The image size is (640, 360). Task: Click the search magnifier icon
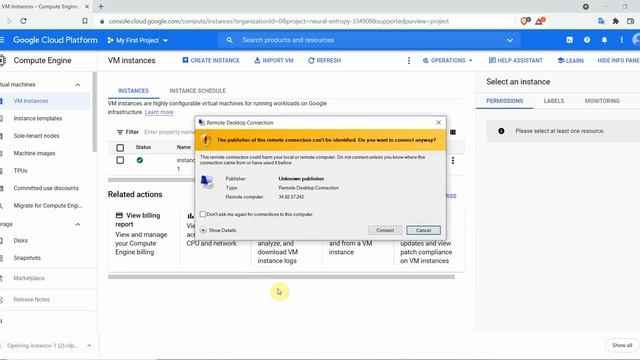[x=229, y=40]
